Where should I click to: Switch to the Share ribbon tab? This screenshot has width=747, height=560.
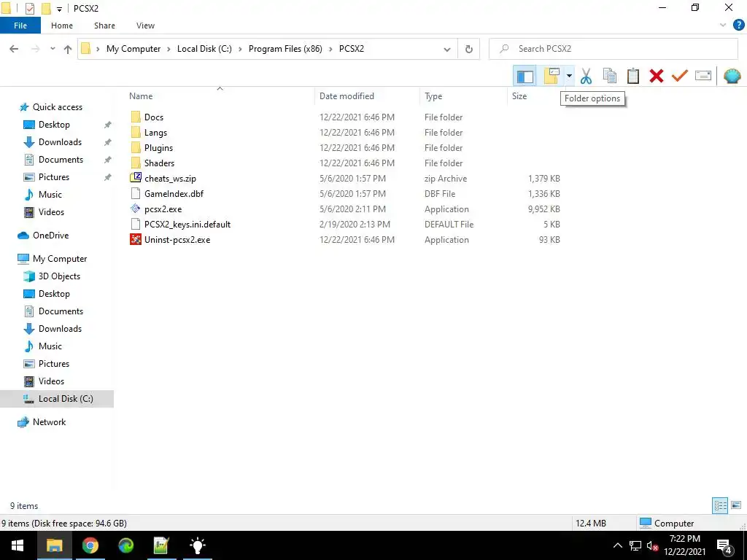pyautogui.click(x=104, y=26)
